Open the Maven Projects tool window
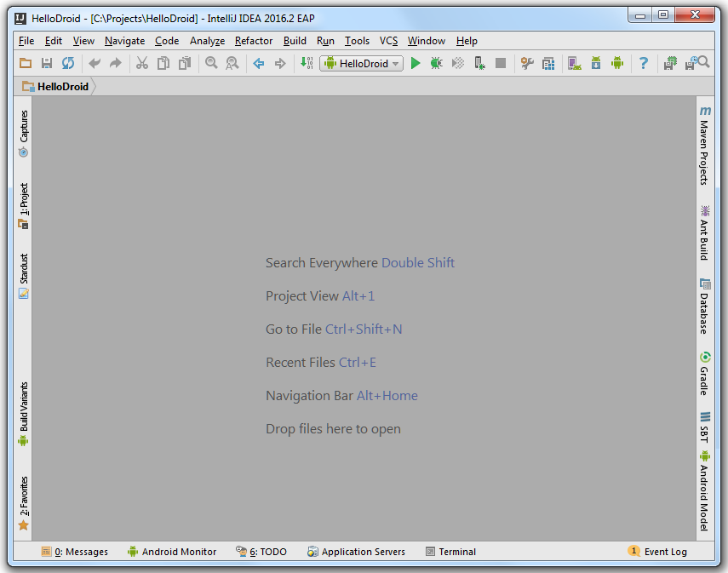The height and width of the screenshot is (573, 728). pos(705,146)
